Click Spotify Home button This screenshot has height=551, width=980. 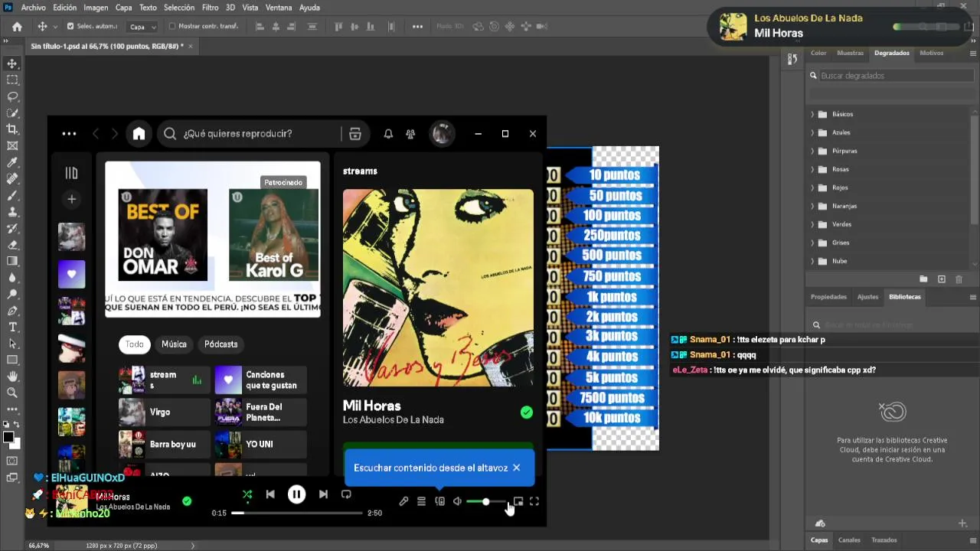(139, 134)
